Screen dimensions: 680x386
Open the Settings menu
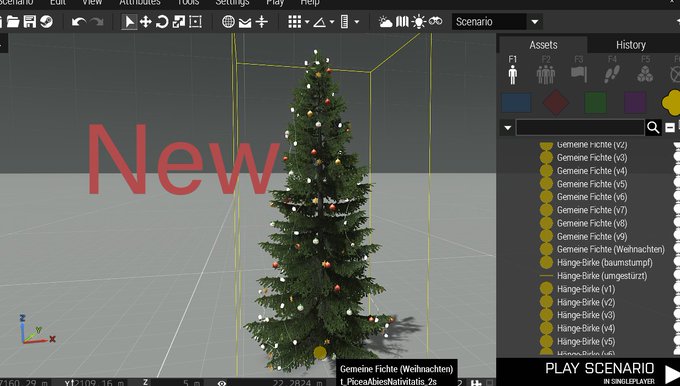tap(232, 3)
